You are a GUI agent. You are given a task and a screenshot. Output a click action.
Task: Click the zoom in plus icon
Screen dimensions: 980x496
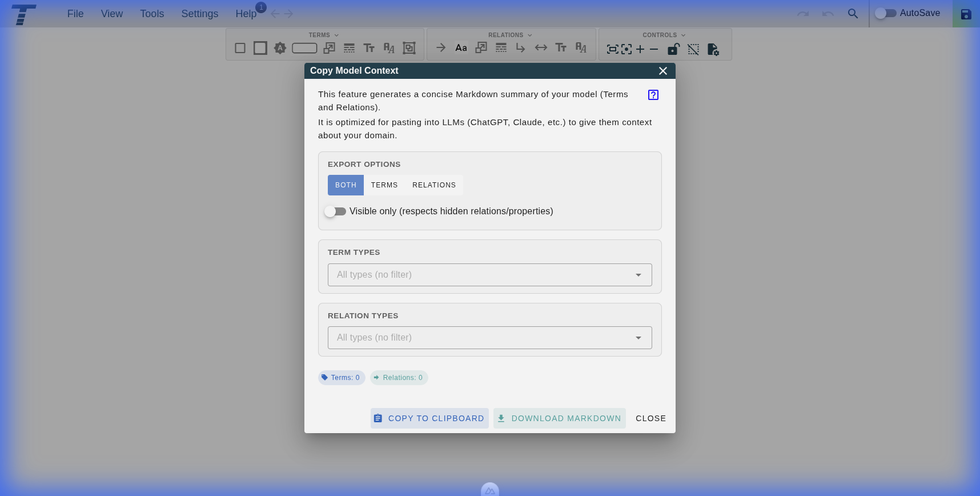tap(640, 50)
